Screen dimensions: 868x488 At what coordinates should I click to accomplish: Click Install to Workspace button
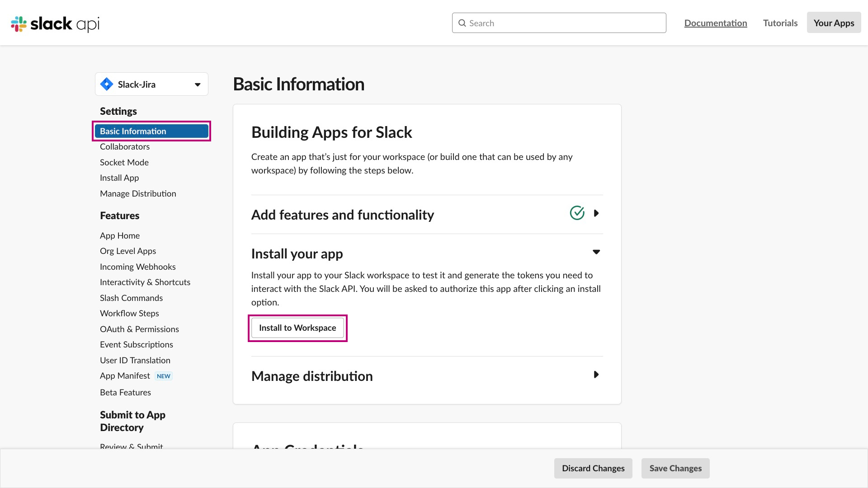coord(297,328)
